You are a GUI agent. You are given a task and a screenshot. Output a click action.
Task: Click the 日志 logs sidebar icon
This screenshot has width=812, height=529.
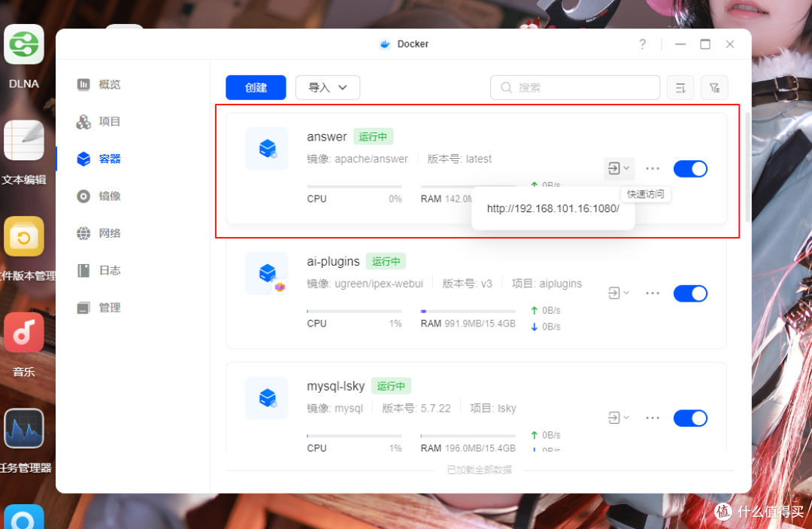83,270
